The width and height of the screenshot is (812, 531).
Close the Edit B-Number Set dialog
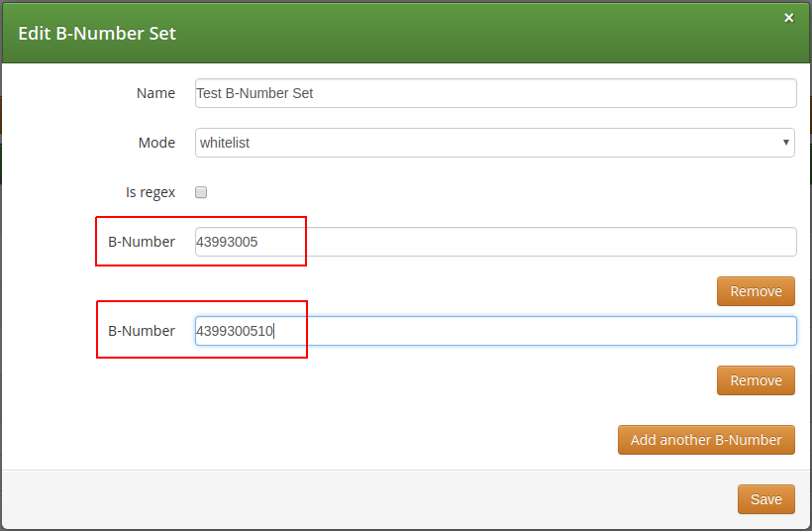(788, 18)
